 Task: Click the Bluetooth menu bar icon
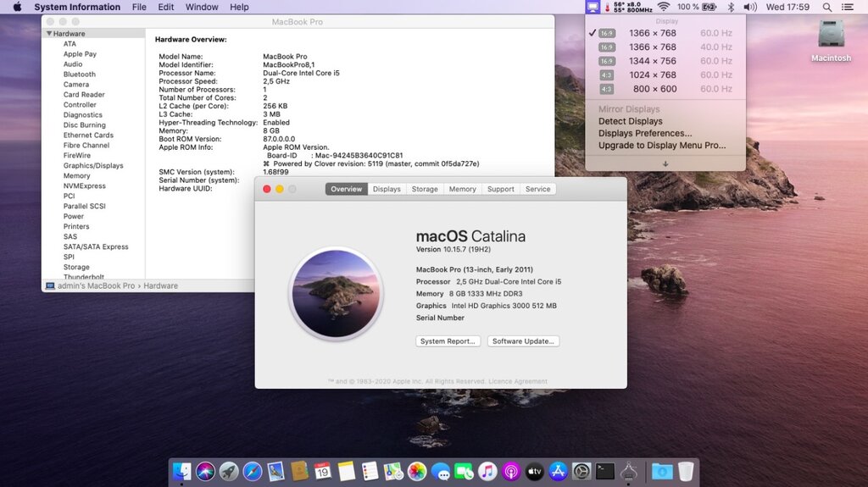tap(731, 7)
